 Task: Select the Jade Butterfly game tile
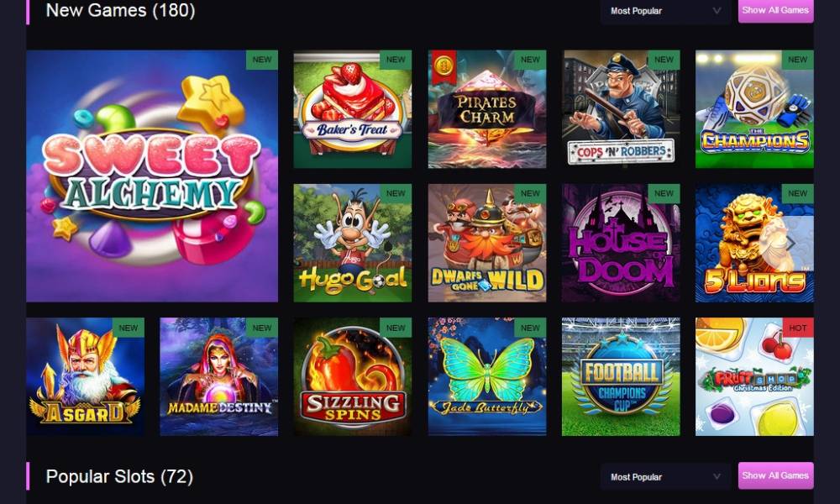pos(487,377)
